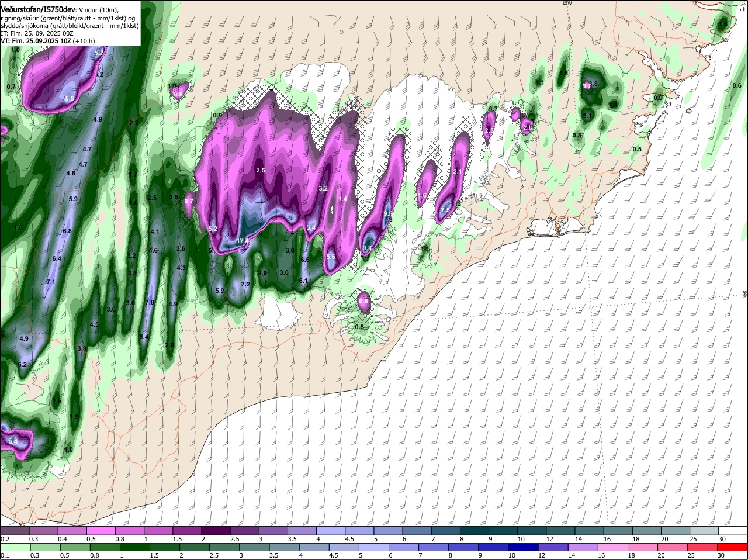
Task: Click the "2.2" precipitation value on the map
Action: (x=133, y=123)
